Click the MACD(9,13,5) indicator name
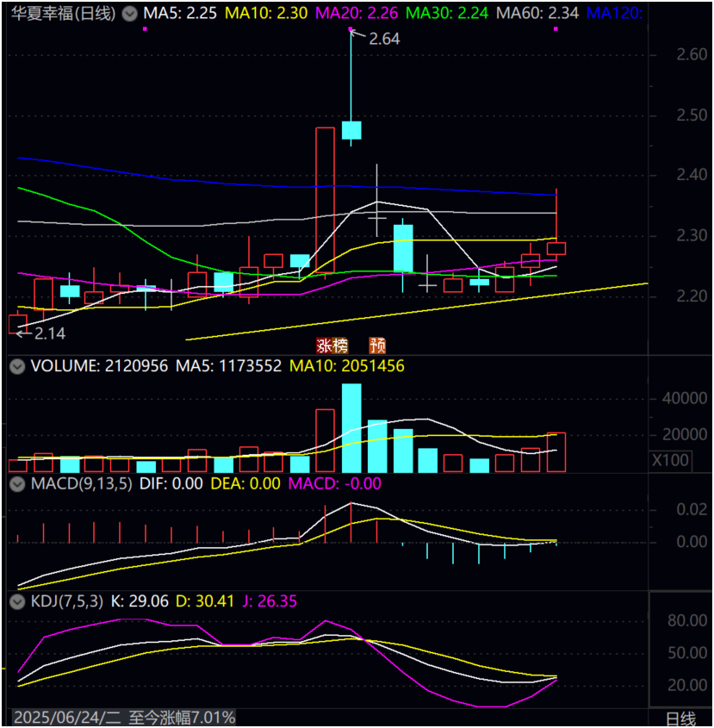Screen dimensions: 714x728 pos(81,484)
